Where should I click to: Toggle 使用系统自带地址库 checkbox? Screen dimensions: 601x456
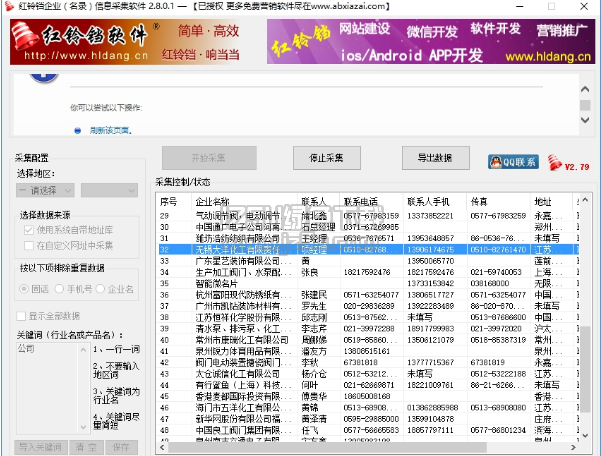(x=29, y=230)
